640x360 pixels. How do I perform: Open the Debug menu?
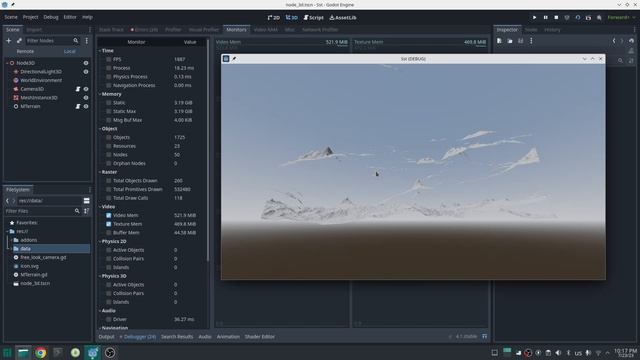(x=51, y=17)
